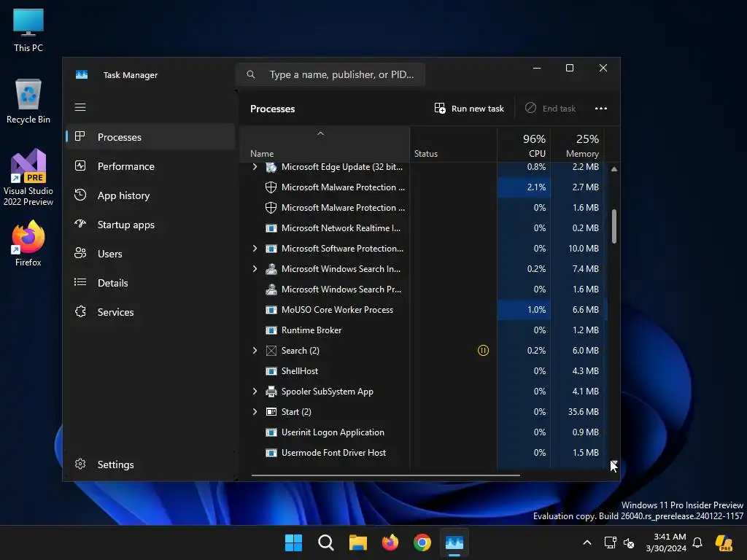Open the Windows Start button on taskbar

293,542
